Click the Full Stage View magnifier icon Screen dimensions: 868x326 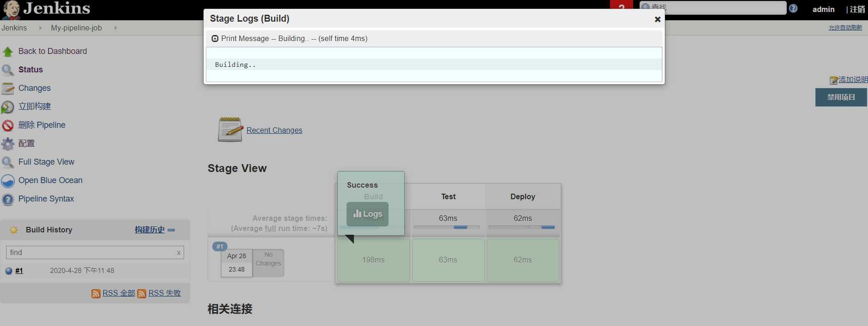8,162
